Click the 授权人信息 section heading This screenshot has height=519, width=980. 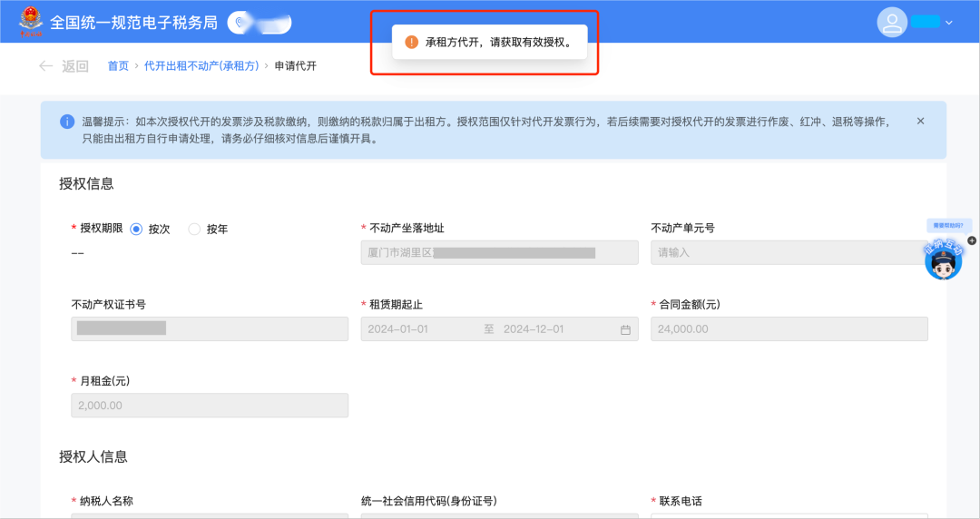click(93, 457)
